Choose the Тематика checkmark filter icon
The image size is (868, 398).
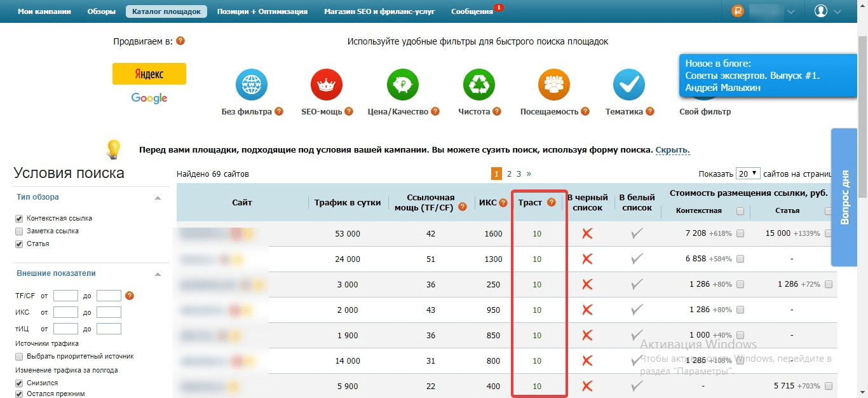click(628, 85)
